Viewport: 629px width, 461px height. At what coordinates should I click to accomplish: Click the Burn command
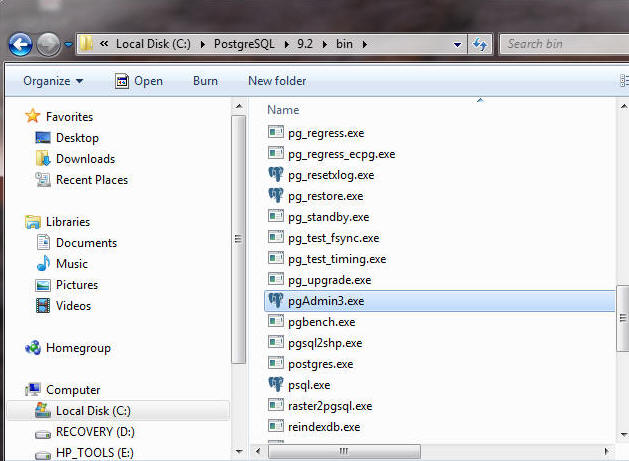[x=205, y=81]
